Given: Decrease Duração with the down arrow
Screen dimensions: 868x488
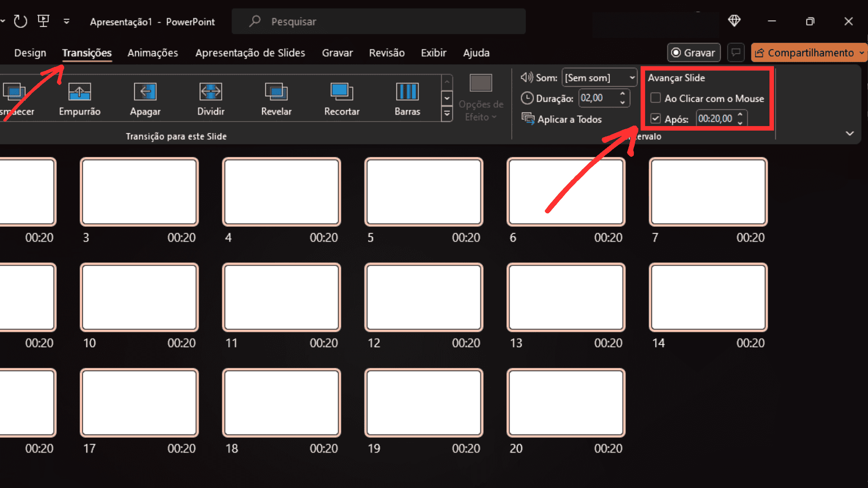Looking at the screenshot, I should [623, 103].
